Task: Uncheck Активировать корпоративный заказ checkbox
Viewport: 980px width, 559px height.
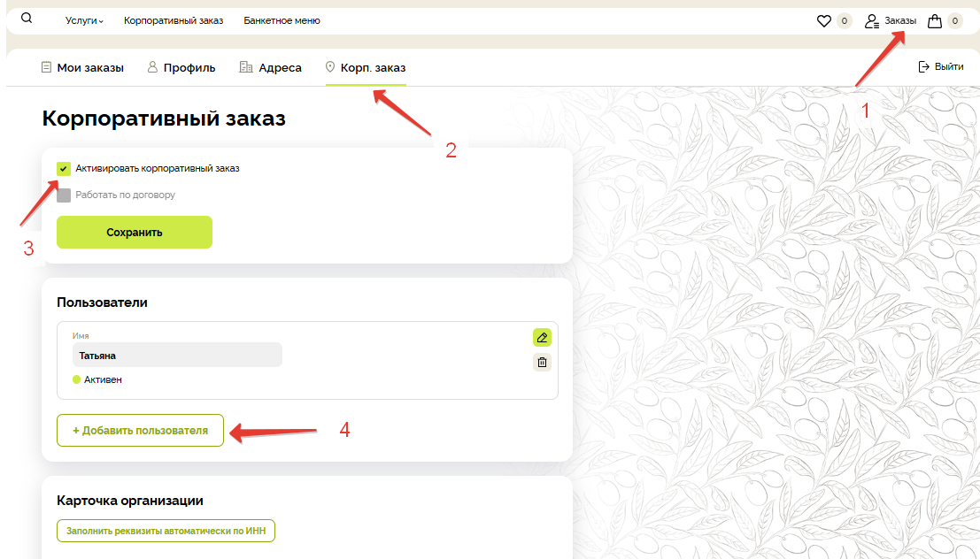Action: pos(64,168)
